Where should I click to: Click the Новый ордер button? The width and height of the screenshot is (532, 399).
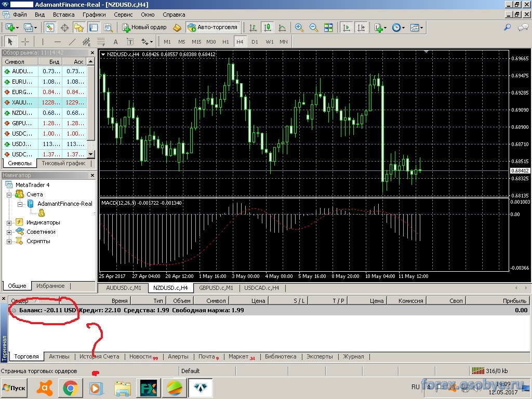pyautogui.click(x=144, y=28)
